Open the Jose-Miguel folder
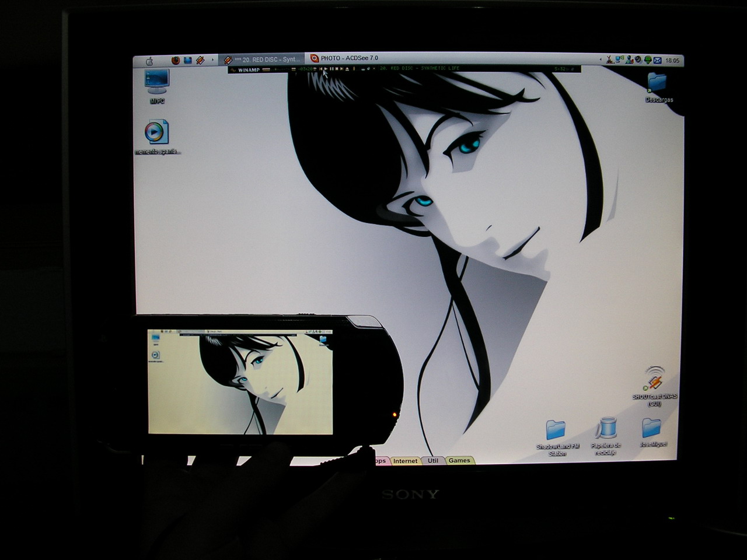 coord(652,433)
